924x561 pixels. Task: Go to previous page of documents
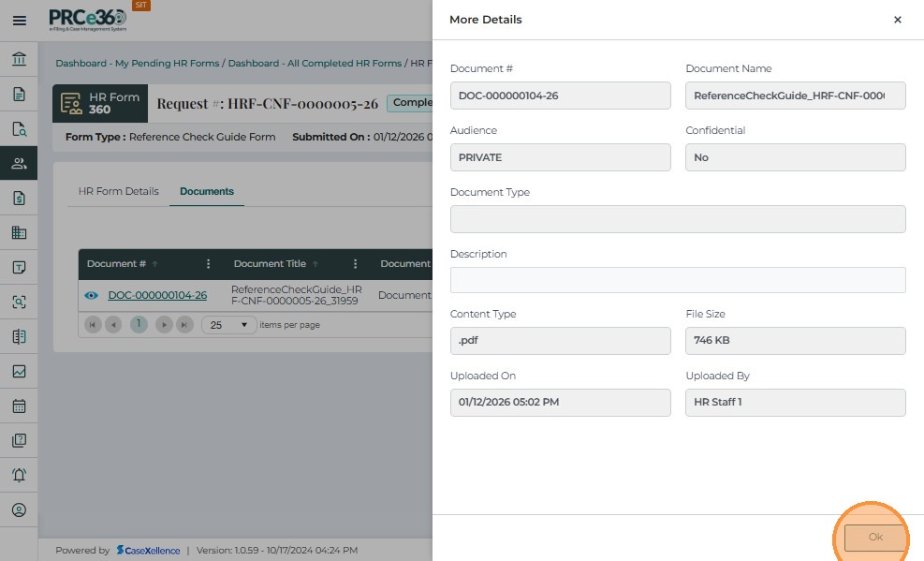(x=113, y=325)
